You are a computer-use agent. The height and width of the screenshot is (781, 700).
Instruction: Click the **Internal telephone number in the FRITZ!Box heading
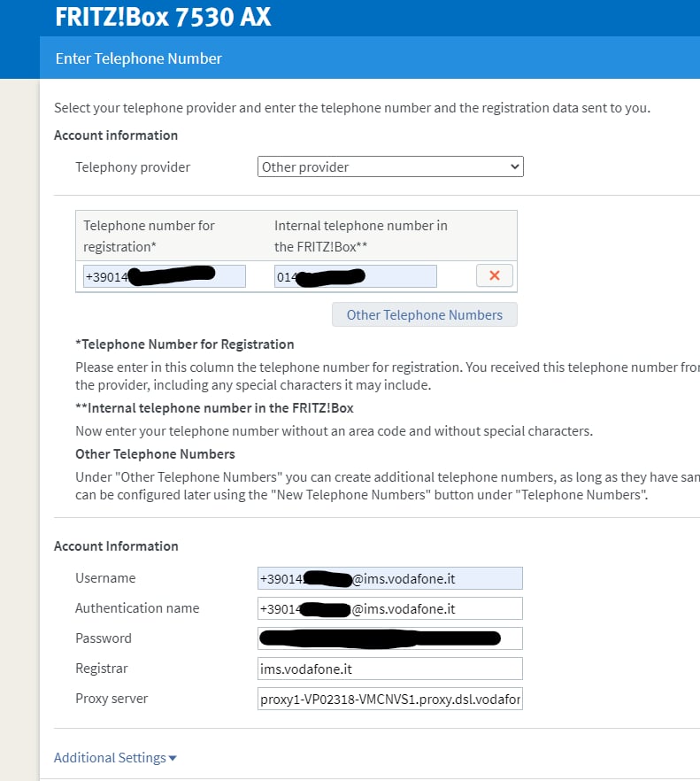coord(214,408)
